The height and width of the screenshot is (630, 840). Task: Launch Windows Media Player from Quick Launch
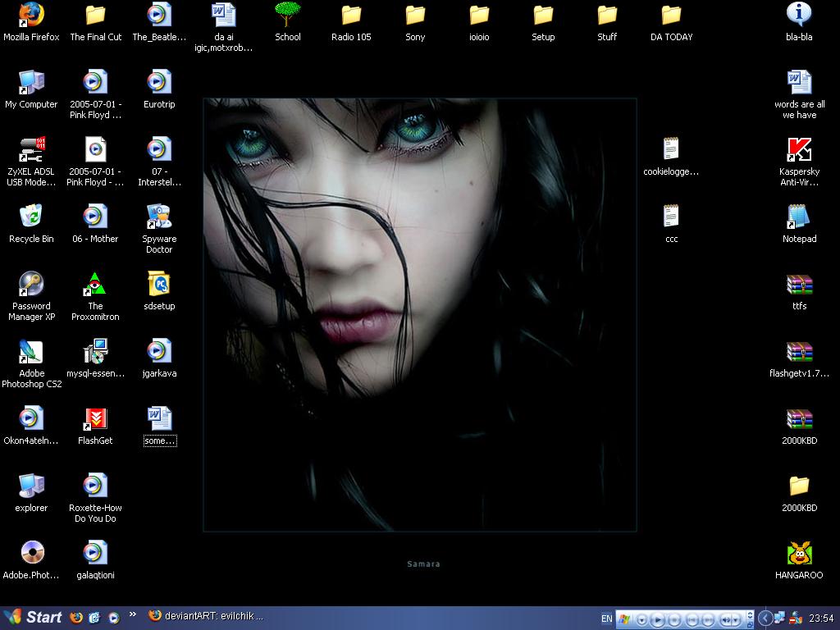[x=113, y=618]
